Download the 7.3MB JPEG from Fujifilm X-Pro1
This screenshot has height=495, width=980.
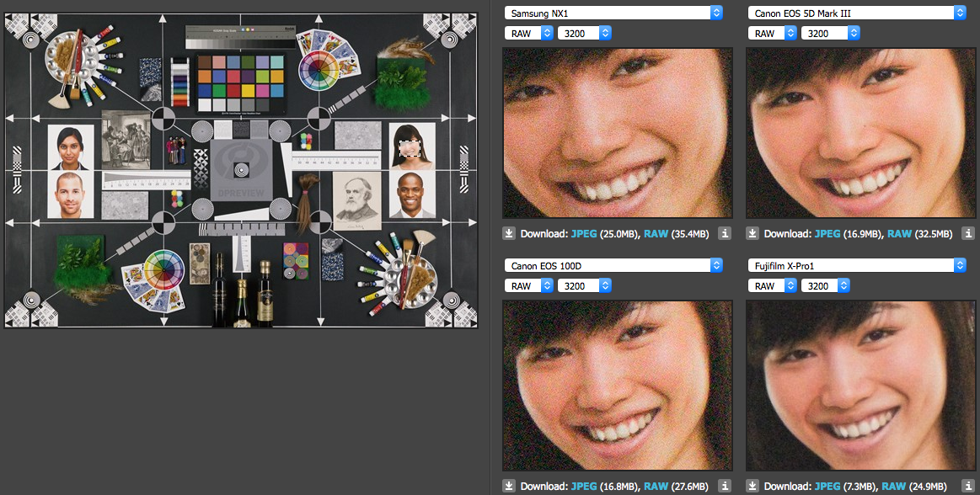[827, 487]
